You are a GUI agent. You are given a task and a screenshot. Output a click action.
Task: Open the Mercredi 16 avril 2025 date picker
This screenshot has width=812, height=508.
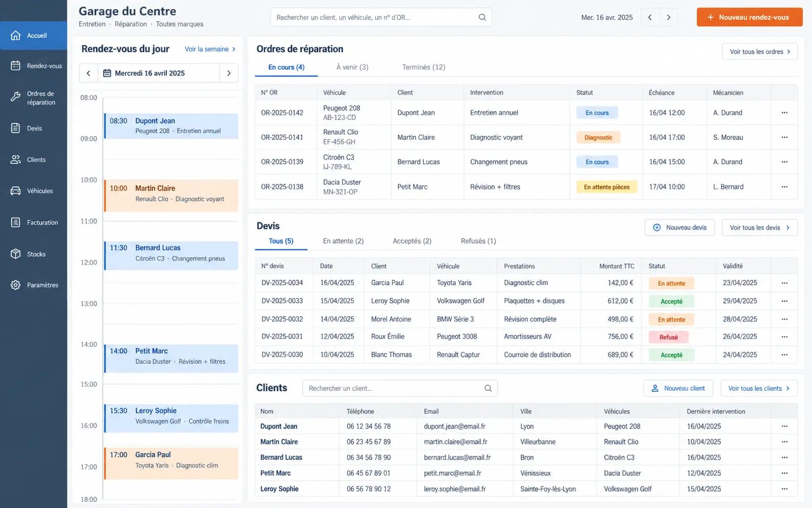(x=159, y=73)
